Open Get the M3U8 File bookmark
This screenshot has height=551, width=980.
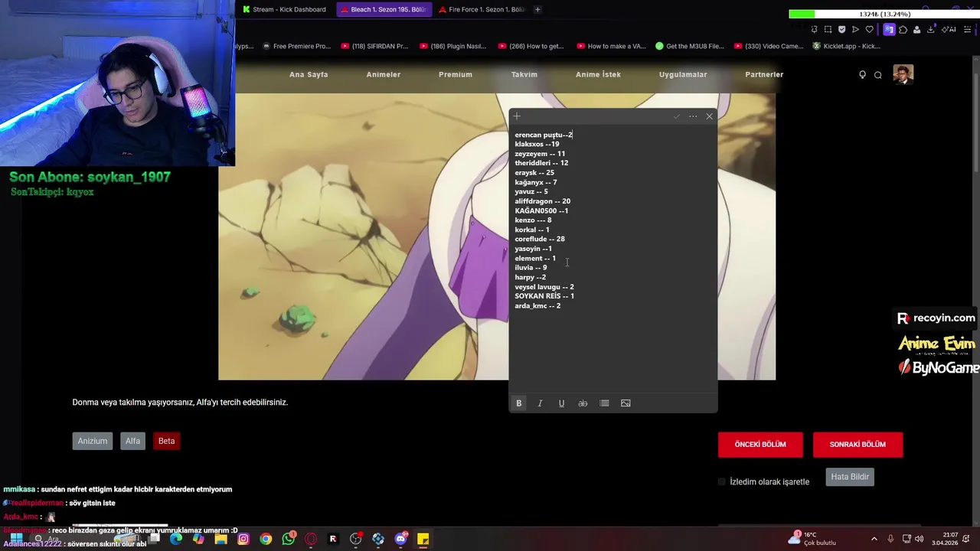[690, 46]
